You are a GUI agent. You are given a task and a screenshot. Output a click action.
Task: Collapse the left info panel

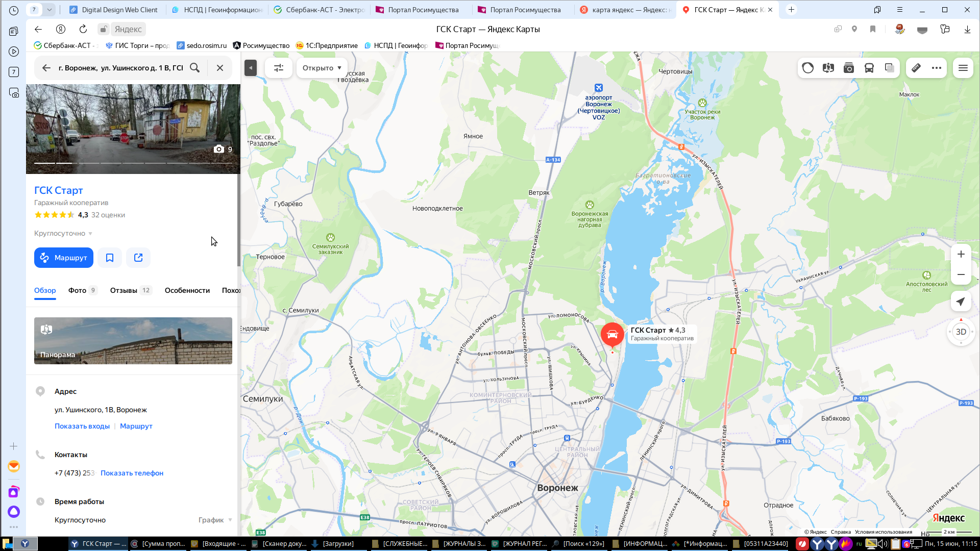(251, 68)
